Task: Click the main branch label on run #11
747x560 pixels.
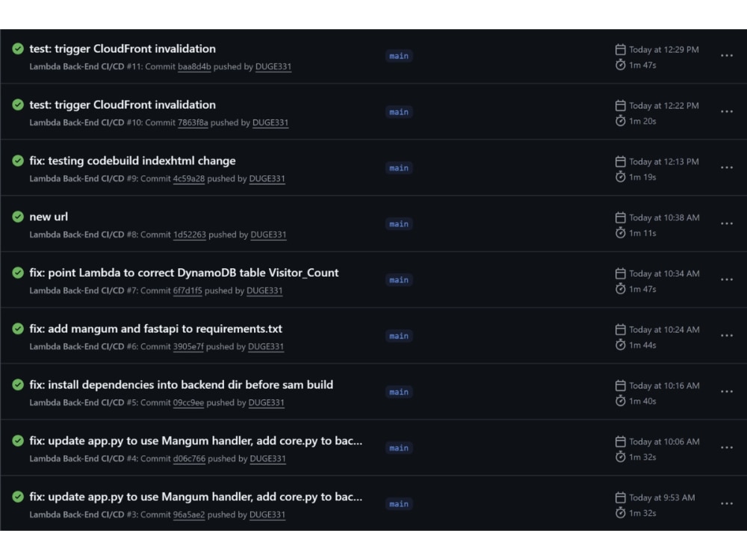Action: pos(399,56)
